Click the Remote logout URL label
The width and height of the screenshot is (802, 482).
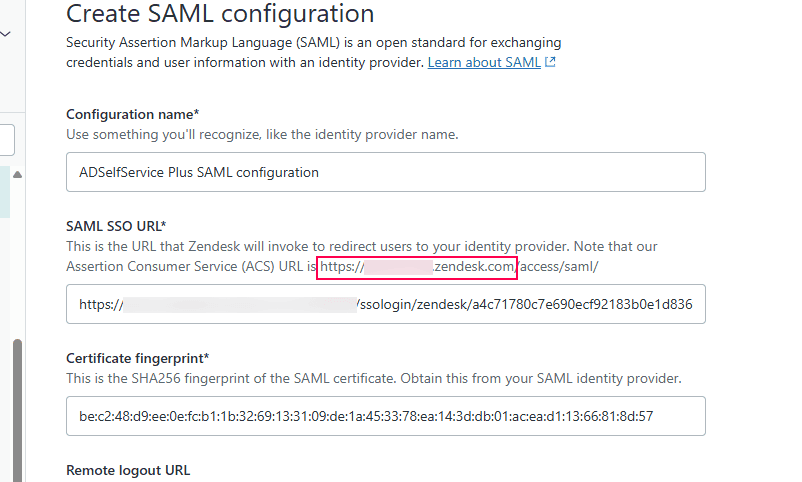click(128, 470)
